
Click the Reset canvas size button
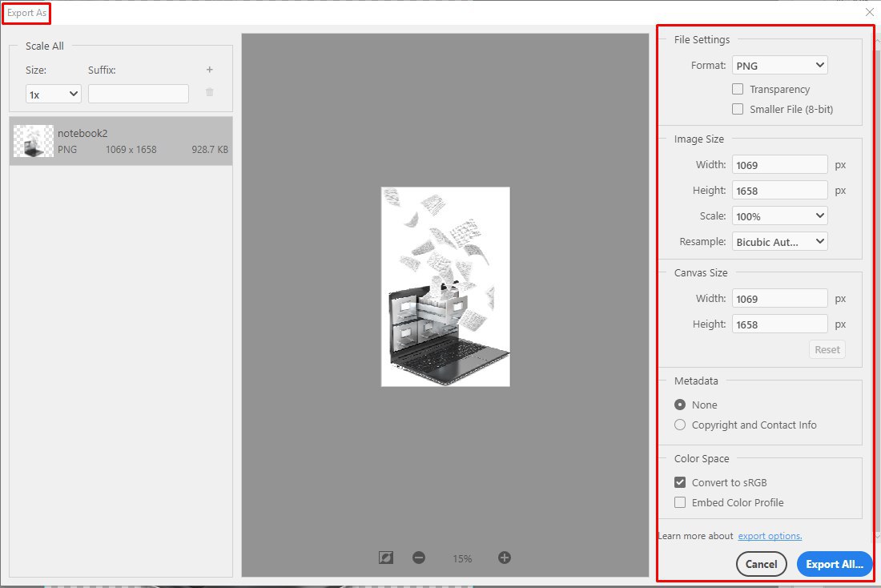[827, 349]
